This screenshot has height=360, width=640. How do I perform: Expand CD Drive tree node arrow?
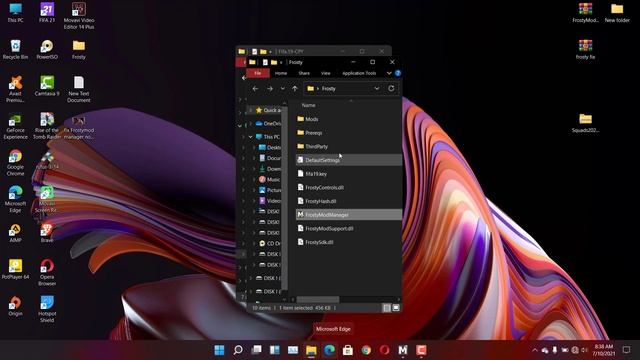[x=254, y=243]
